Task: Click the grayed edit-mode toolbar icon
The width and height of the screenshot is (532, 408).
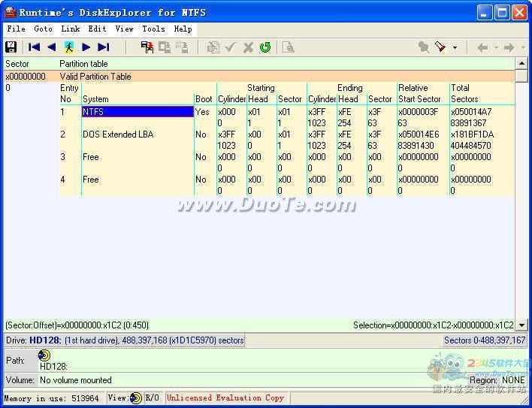Action: [x=213, y=47]
